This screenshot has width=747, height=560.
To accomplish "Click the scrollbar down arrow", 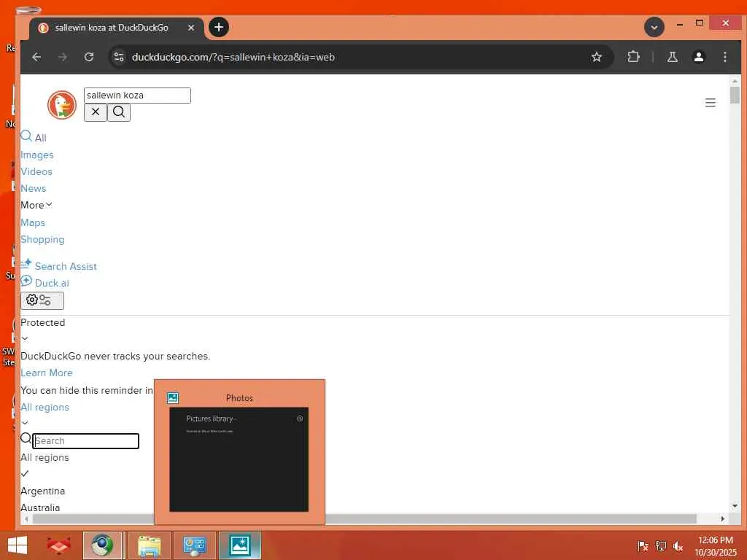I will click(734, 506).
